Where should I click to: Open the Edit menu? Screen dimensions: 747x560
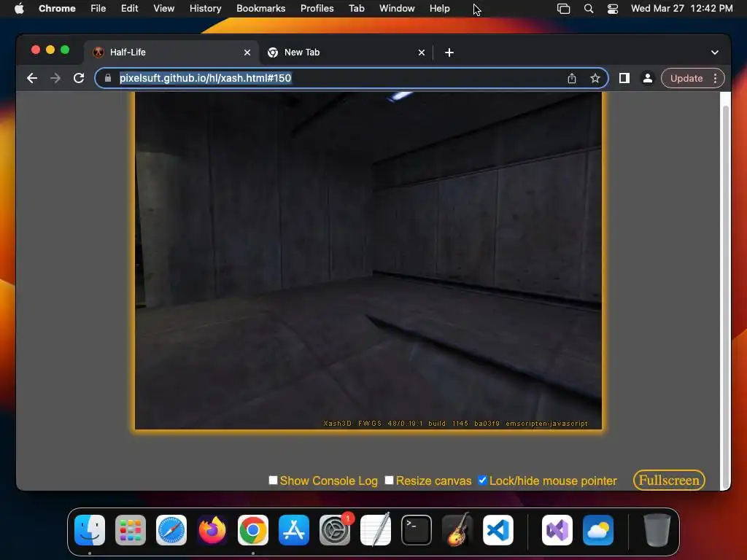coord(129,9)
